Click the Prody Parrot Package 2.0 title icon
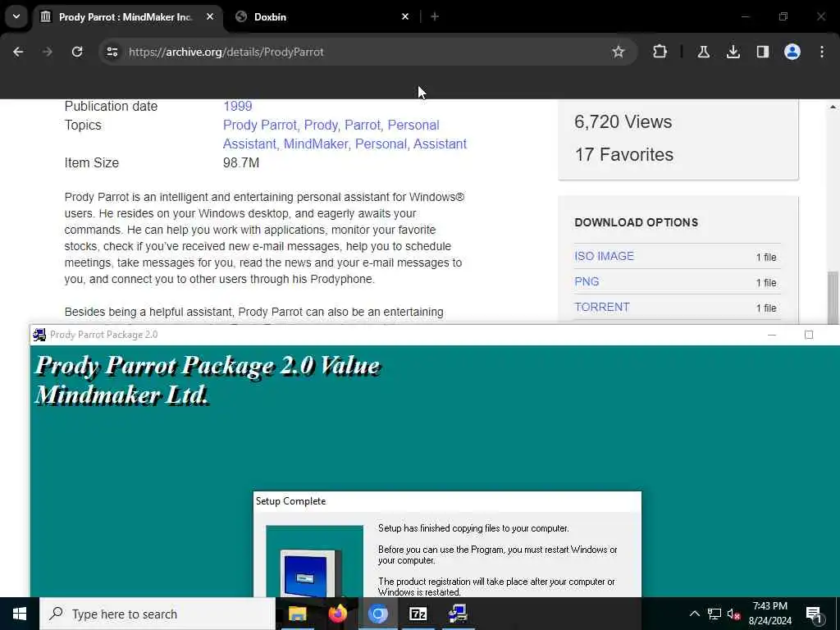 39,335
